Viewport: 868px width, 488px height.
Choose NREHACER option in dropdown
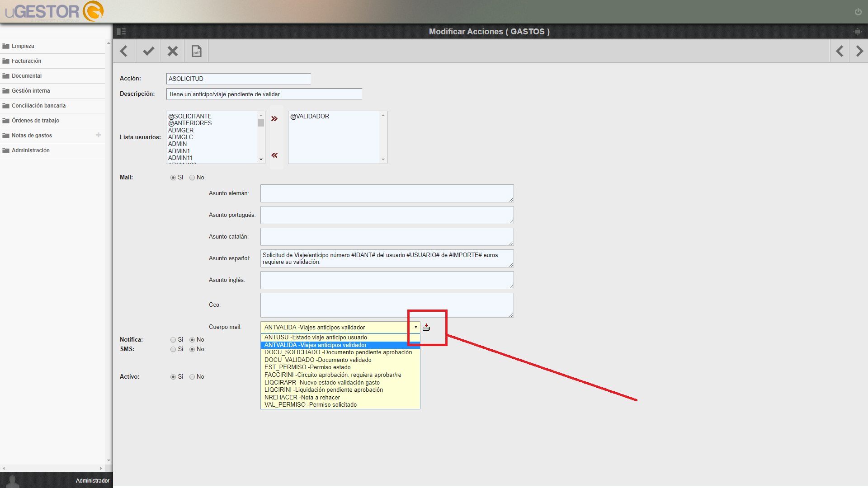click(x=340, y=398)
